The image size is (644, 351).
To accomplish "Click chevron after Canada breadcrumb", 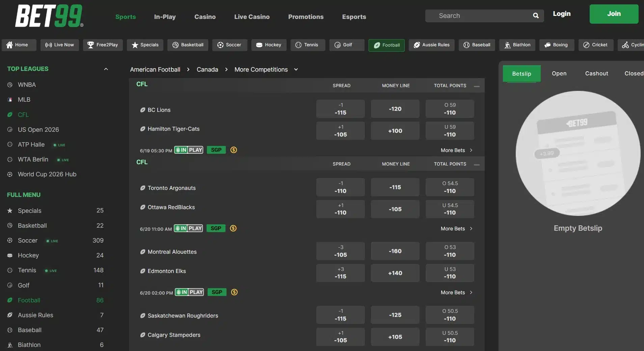I will point(226,69).
